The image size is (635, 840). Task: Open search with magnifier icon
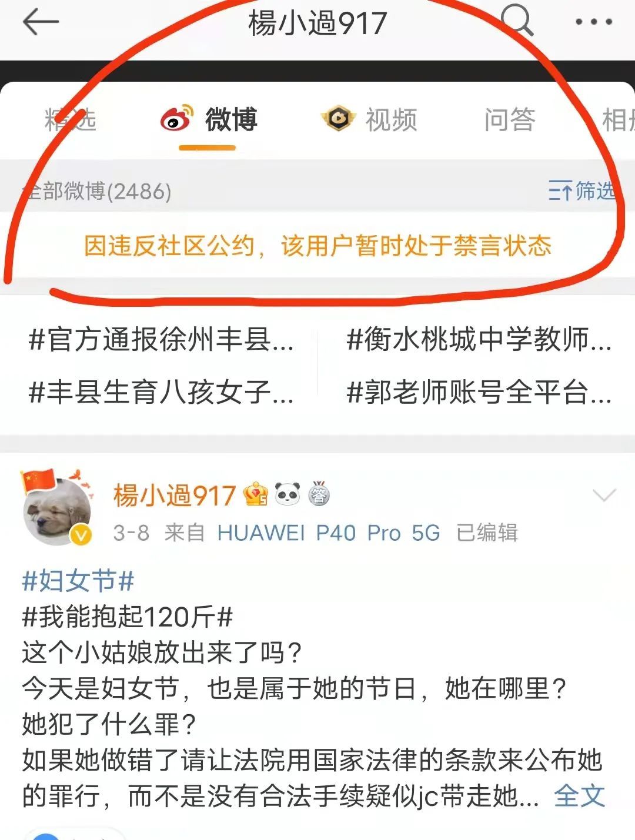coord(517,21)
